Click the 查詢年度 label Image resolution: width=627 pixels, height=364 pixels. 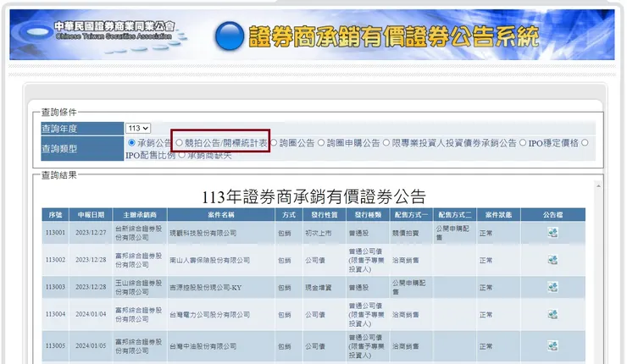(x=59, y=129)
